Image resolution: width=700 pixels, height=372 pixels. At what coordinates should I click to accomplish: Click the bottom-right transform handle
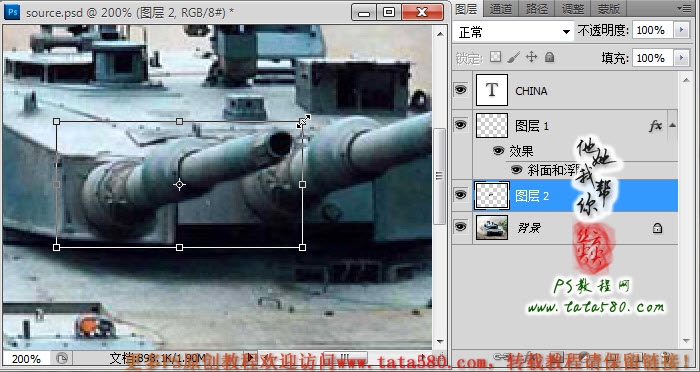tap(303, 247)
